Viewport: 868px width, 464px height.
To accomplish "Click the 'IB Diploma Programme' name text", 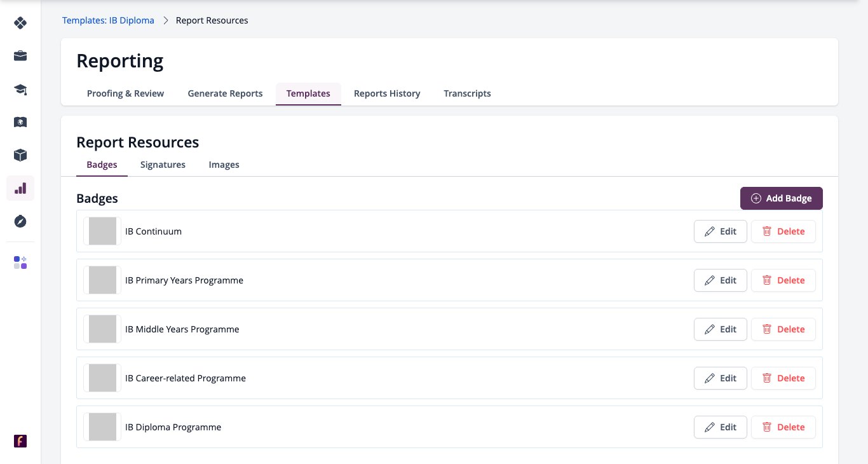I will click(x=173, y=427).
